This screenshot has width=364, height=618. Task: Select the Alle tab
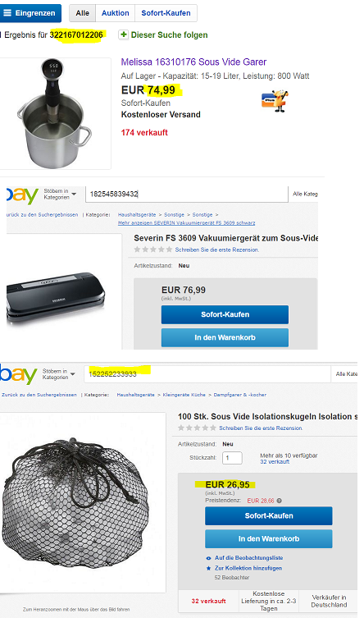82,13
